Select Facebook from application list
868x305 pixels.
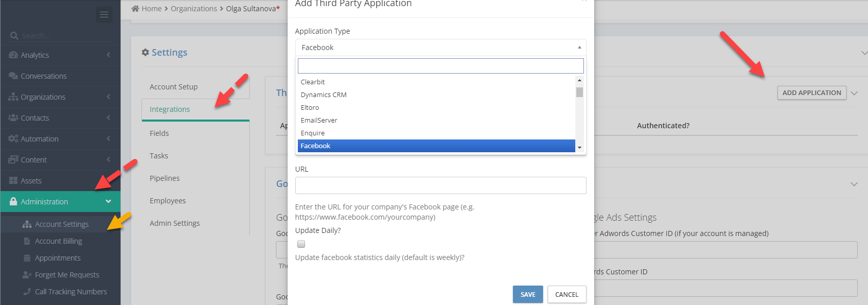436,146
